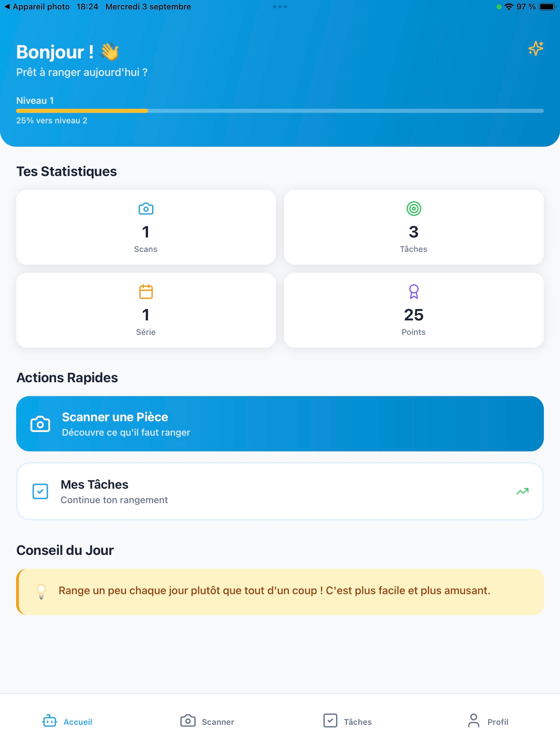Click the camera icon above Scans
This screenshot has width=560, height=747.
click(146, 209)
